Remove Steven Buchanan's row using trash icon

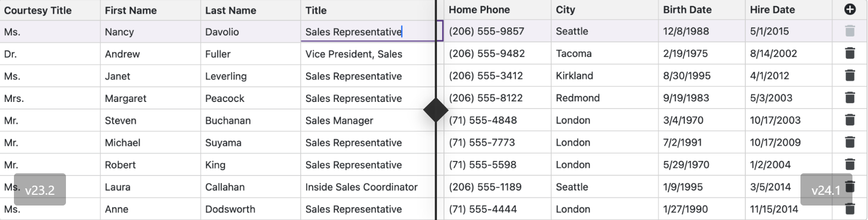coord(850,120)
